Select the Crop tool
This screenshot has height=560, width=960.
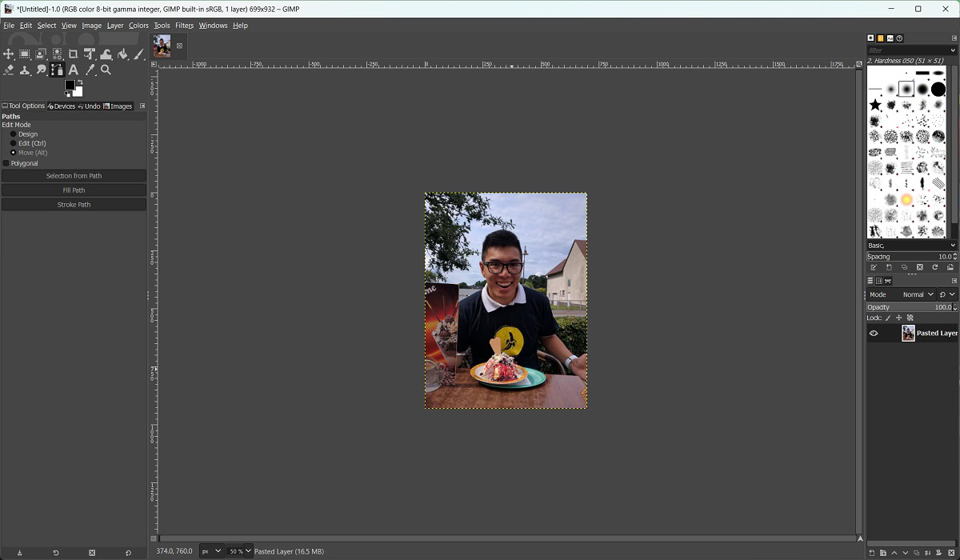[x=73, y=54]
